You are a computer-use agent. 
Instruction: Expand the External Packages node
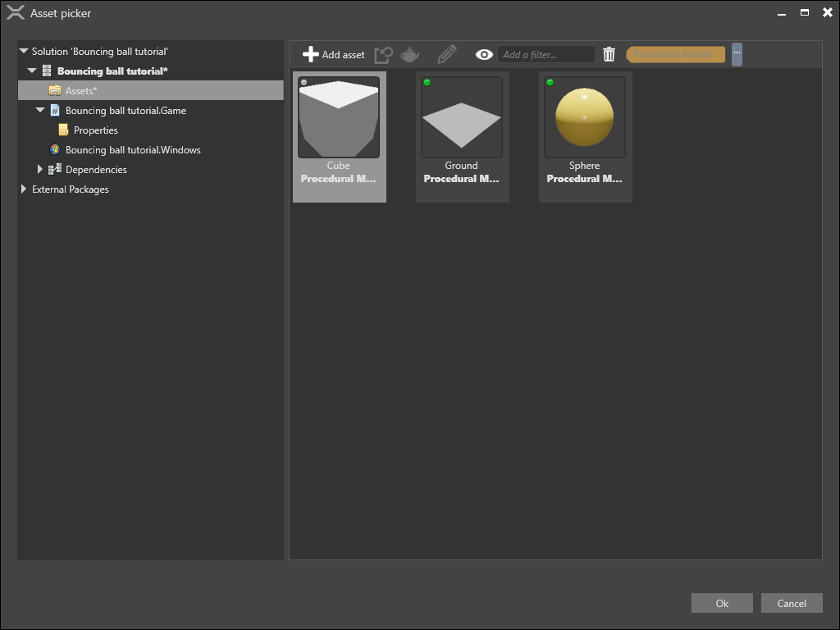click(x=24, y=189)
